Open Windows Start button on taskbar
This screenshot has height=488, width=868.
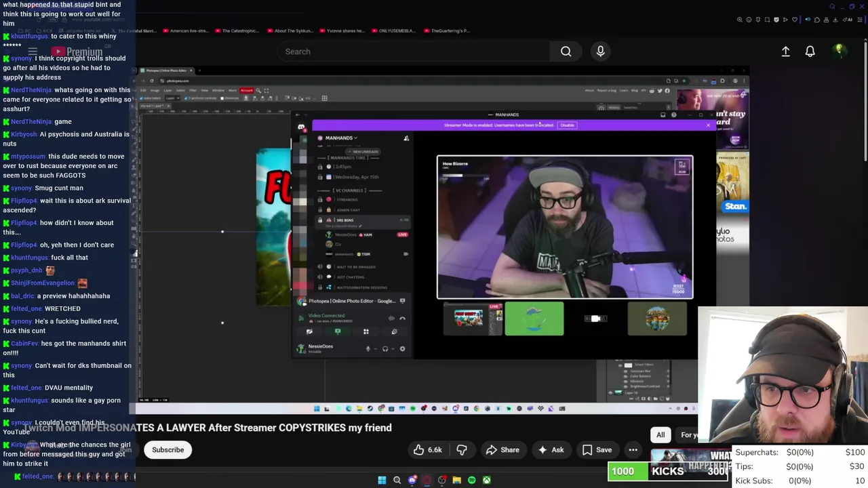382,480
